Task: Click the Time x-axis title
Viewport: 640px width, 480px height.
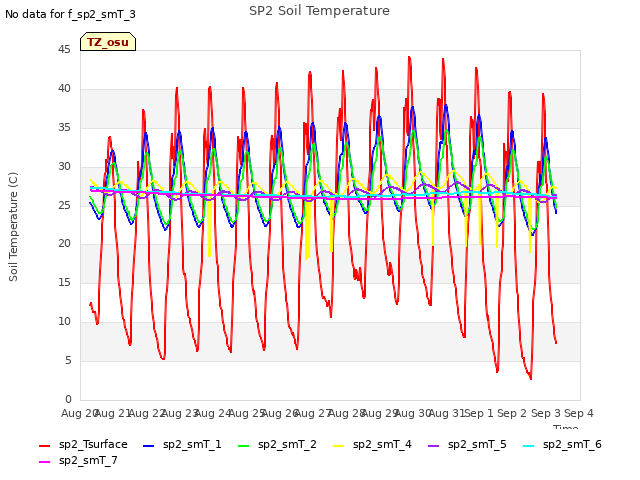Action: pos(566,427)
